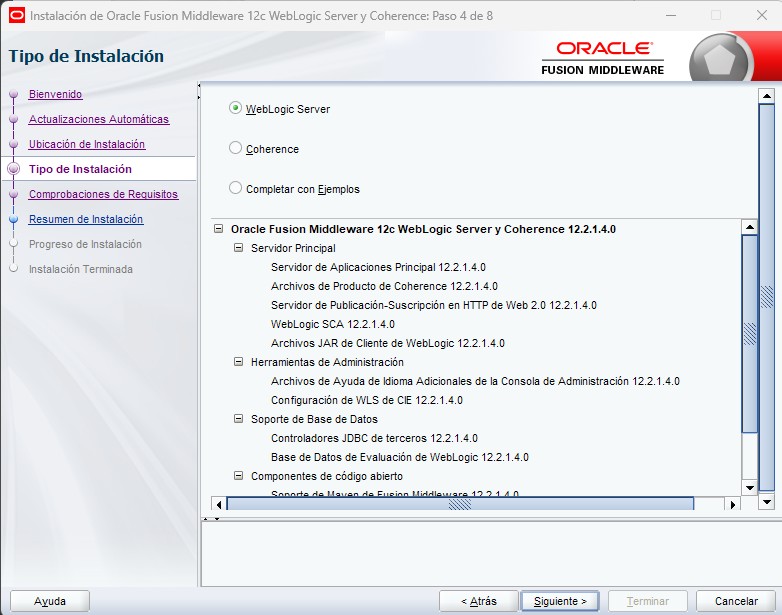Return to Ubicación de Instalación step
Image resolution: width=782 pixels, height=615 pixels.
point(87,144)
